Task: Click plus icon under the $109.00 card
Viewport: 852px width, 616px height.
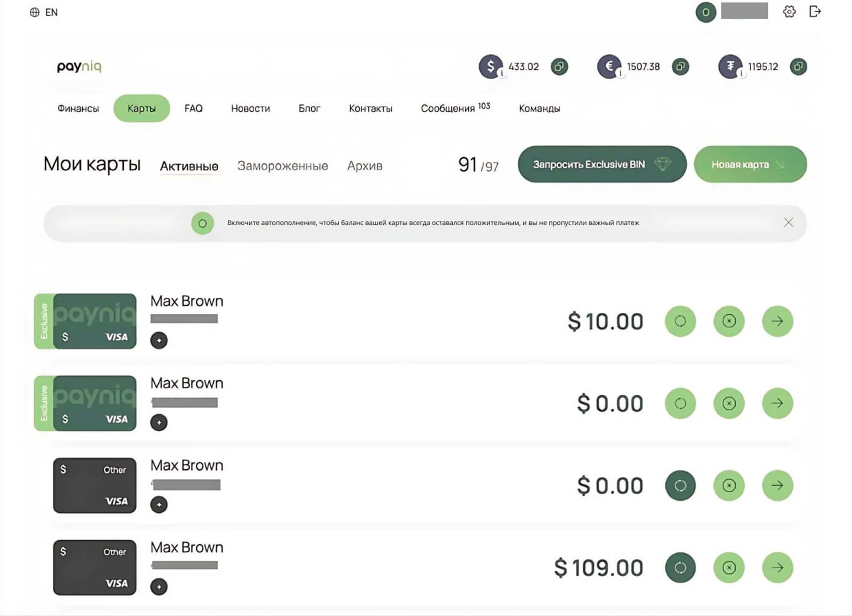Action: click(159, 587)
